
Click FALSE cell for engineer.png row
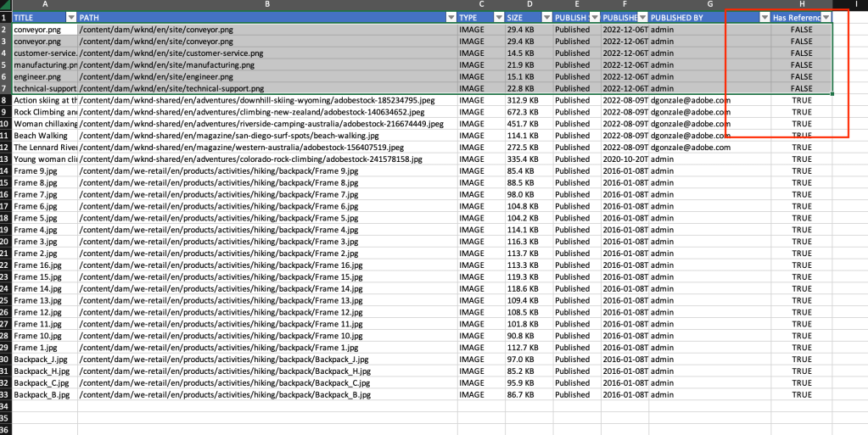[x=801, y=76]
